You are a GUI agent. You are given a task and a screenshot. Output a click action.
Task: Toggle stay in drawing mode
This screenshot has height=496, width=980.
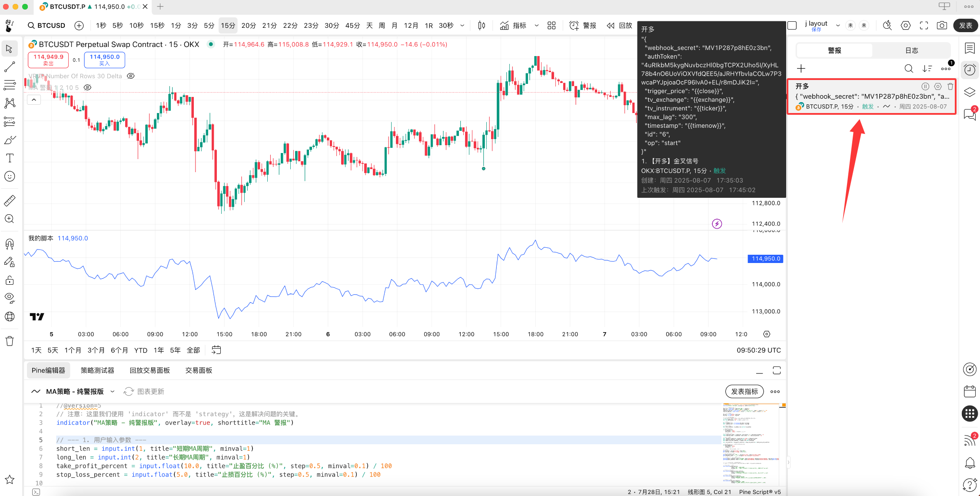[9, 262]
